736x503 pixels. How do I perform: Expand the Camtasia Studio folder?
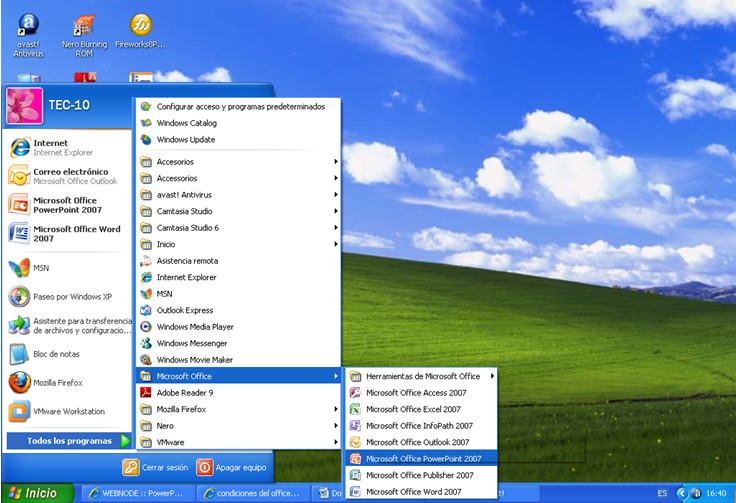point(238,211)
